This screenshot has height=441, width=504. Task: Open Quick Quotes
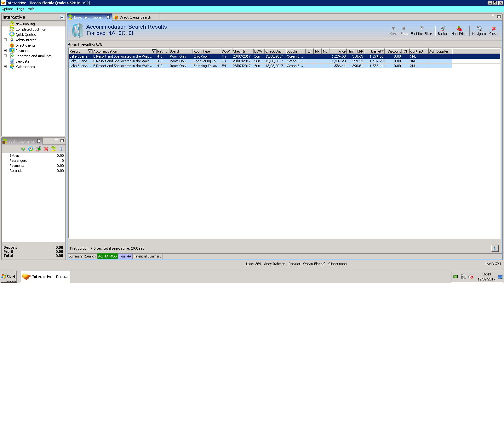[26, 35]
